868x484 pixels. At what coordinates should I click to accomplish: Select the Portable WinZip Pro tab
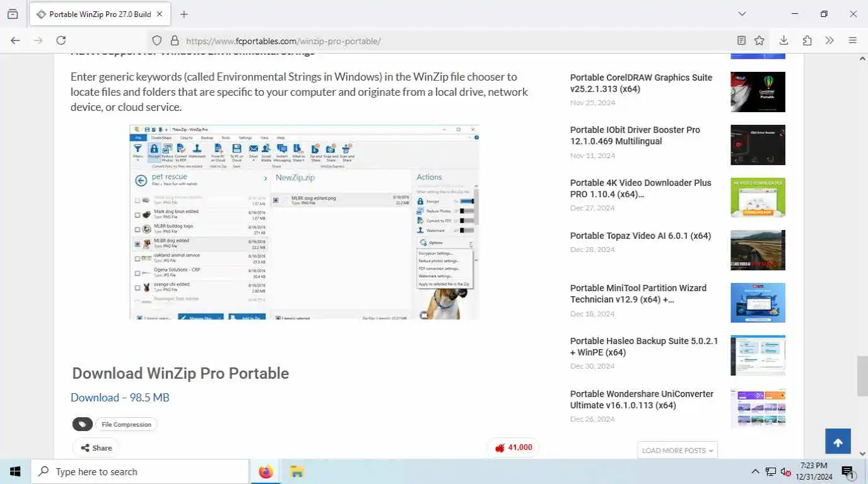point(99,14)
